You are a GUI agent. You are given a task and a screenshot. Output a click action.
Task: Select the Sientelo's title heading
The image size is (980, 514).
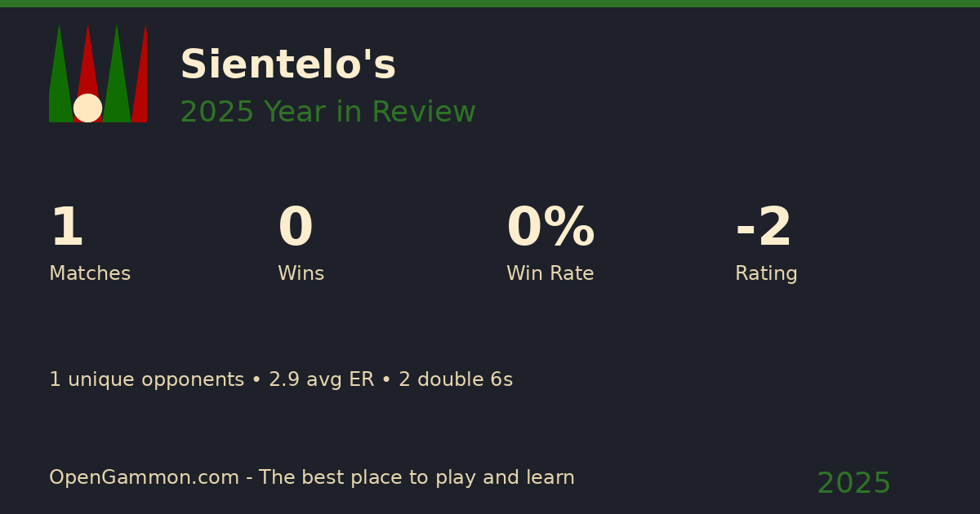click(287, 65)
